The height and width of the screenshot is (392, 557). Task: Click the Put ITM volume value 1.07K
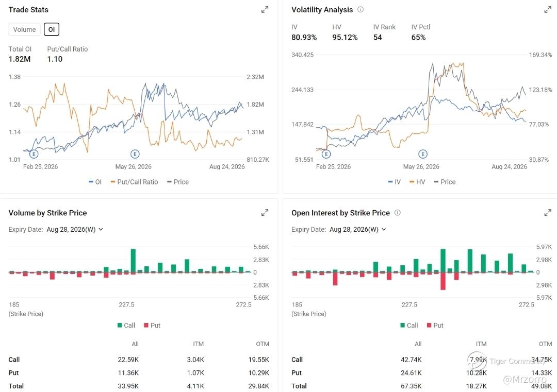[195, 373]
